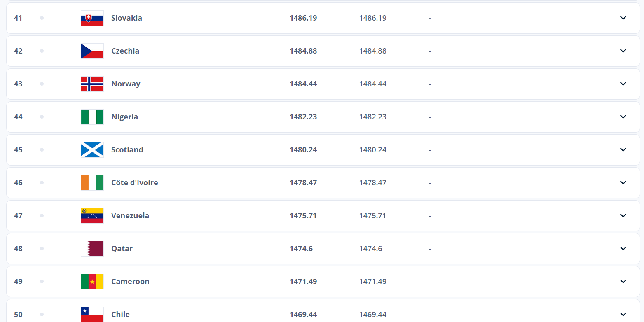This screenshot has height=322, width=644.
Task: Select the Nigeria team name
Action: click(124, 117)
